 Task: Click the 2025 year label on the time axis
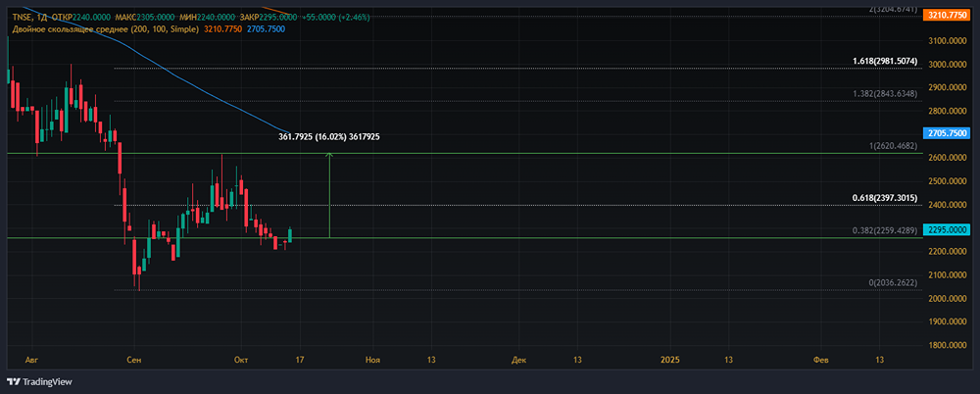pos(670,361)
